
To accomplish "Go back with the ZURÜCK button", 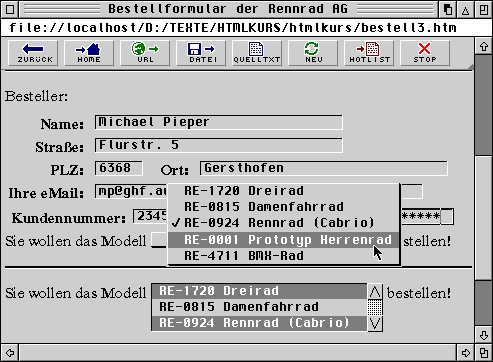I will click(x=33, y=53).
